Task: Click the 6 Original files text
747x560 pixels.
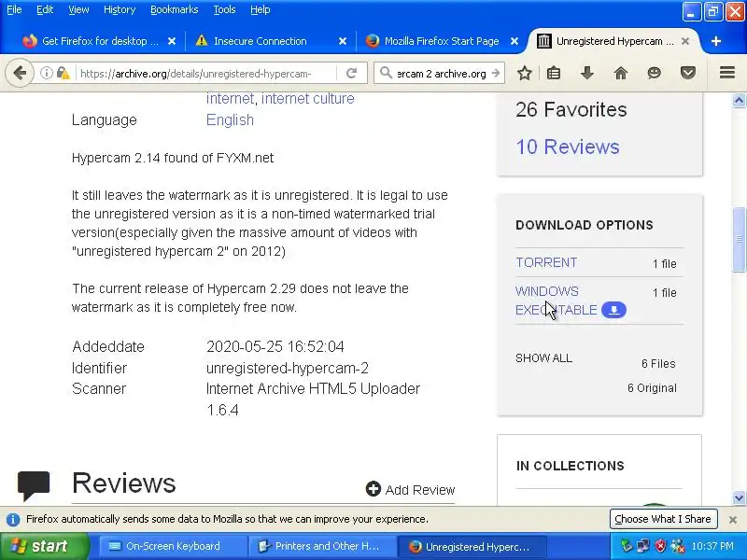Action: [652, 388]
